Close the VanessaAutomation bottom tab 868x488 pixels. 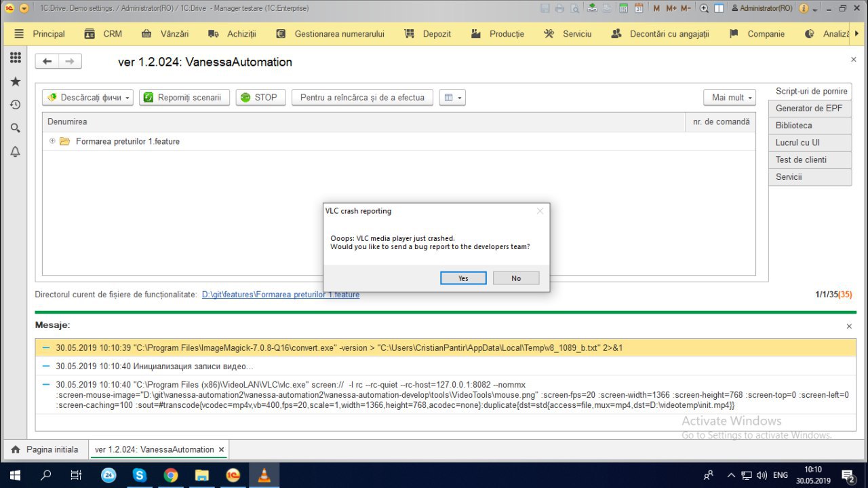coord(221,449)
